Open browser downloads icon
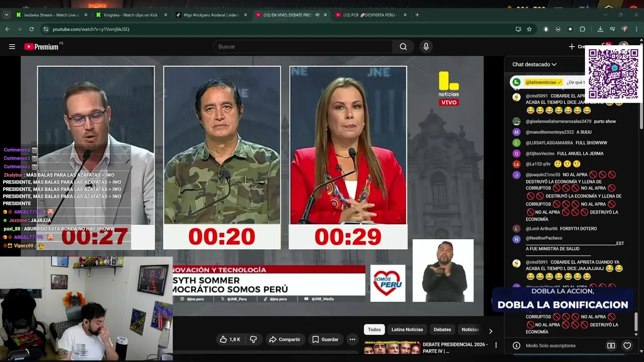644x362 pixels. [600, 29]
